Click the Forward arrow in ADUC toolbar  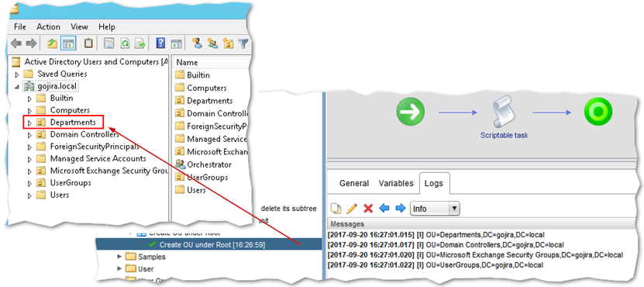coord(31,43)
